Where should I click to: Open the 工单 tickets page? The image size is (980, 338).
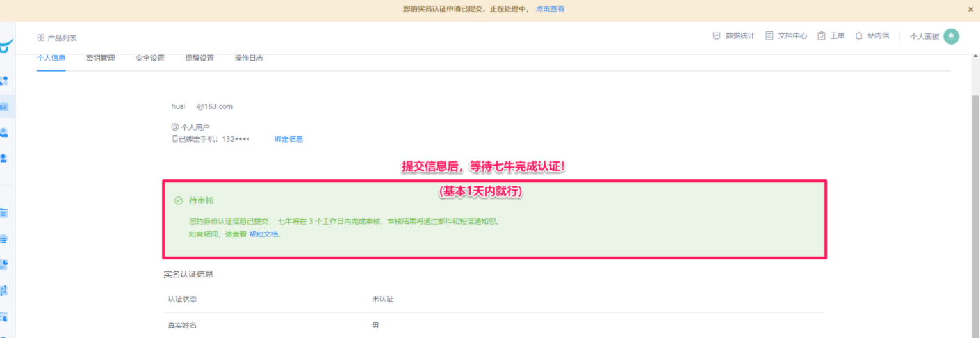(831, 35)
